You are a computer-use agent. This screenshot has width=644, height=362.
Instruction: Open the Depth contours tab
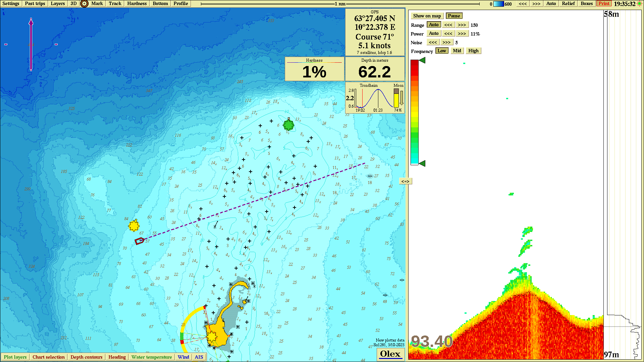click(86, 357)
